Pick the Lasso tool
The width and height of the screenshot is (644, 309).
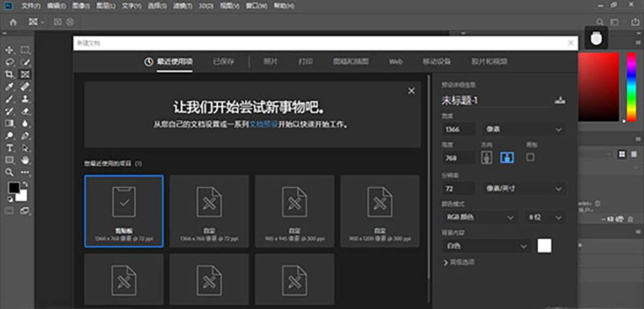click(x=9, y=62)
